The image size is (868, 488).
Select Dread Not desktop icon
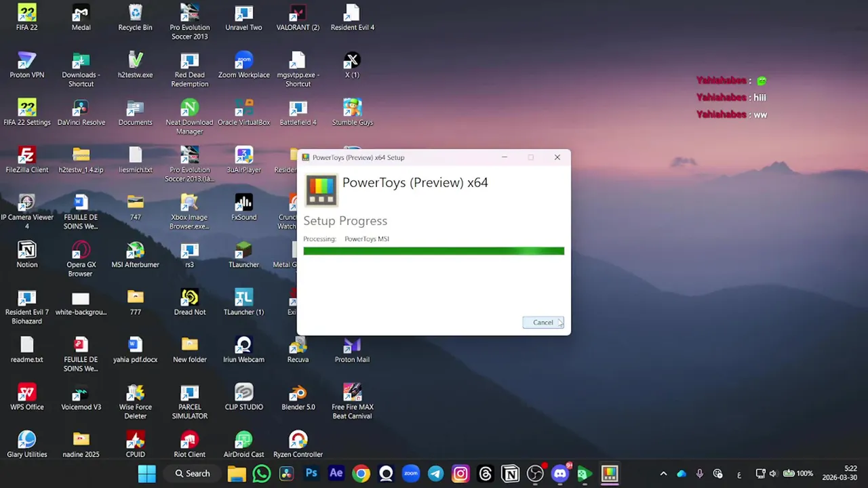click(x=190, y=302)
